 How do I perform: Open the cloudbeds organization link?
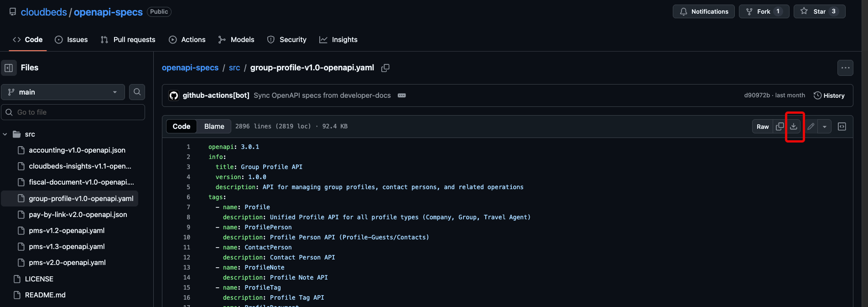pyautogui.click(x=44, y=12)
